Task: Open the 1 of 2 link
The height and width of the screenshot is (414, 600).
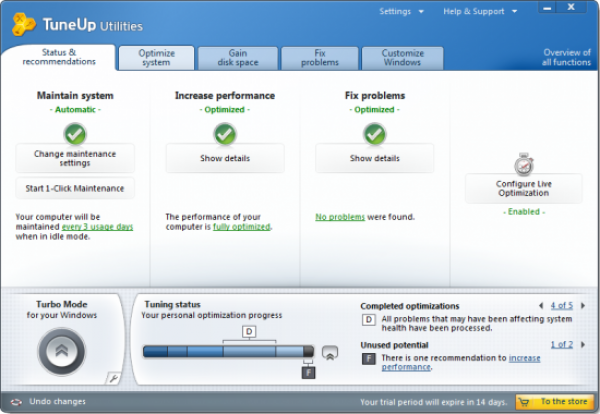Action: coord(562,344)
